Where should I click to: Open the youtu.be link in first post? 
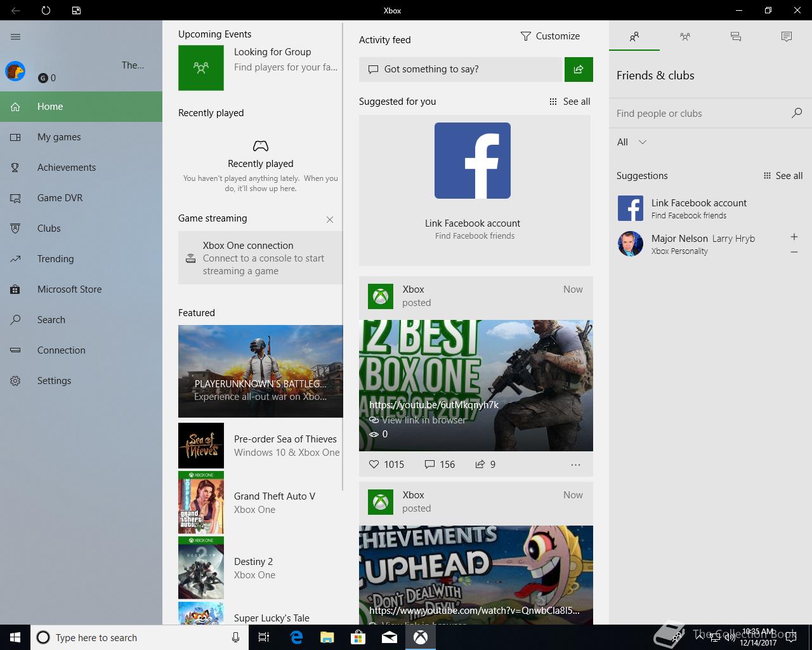point(434,405)
